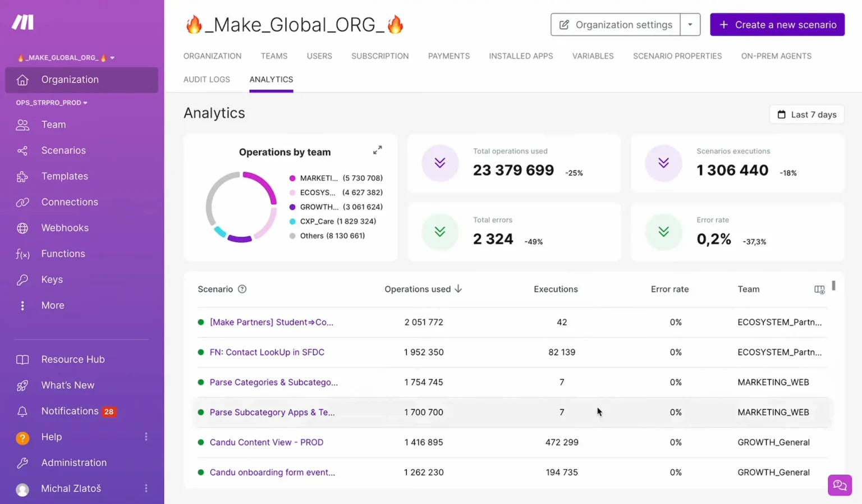
Task: Toggle the Operations used sort order
Action: (x=459, y=289)
